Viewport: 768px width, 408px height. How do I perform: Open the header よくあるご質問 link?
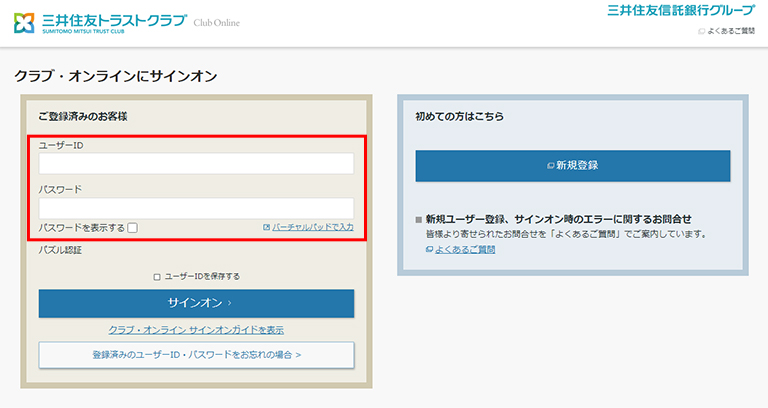[x=730, y=31]
